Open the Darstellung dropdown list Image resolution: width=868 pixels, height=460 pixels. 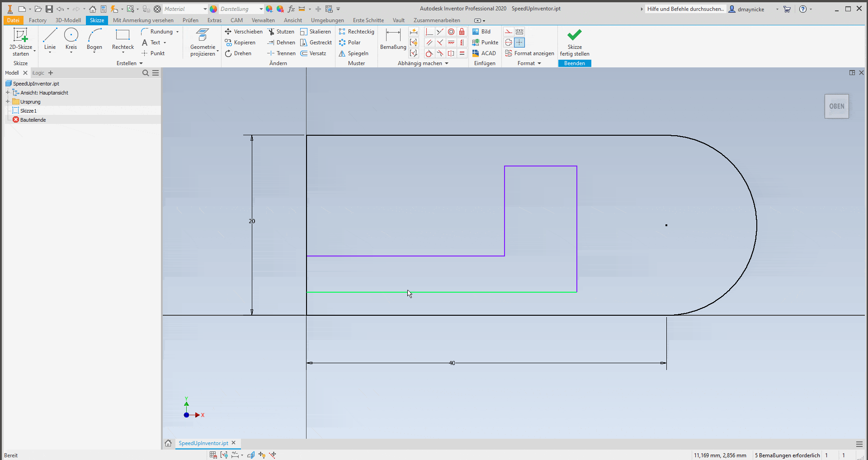click(x=260, y=9)
